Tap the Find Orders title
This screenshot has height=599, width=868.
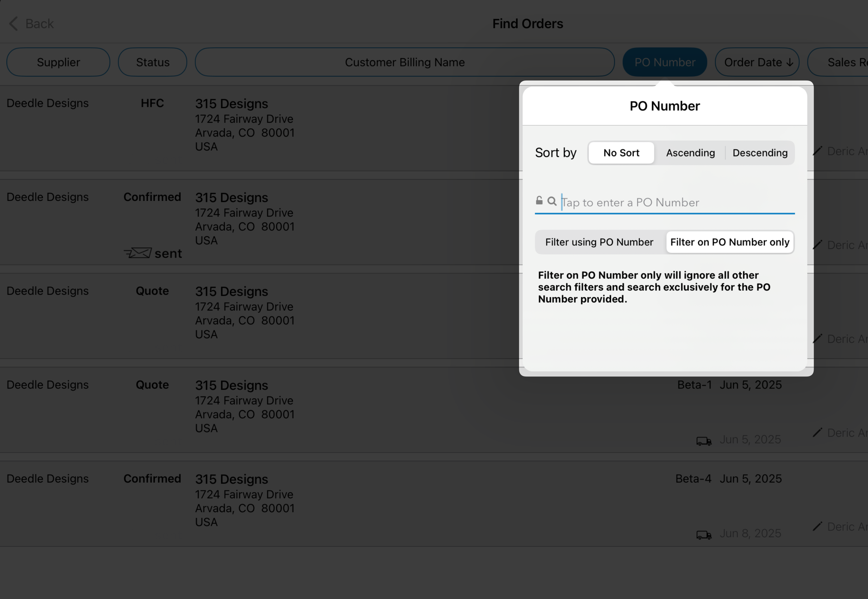pyautogui.click(x=527, y=24)
